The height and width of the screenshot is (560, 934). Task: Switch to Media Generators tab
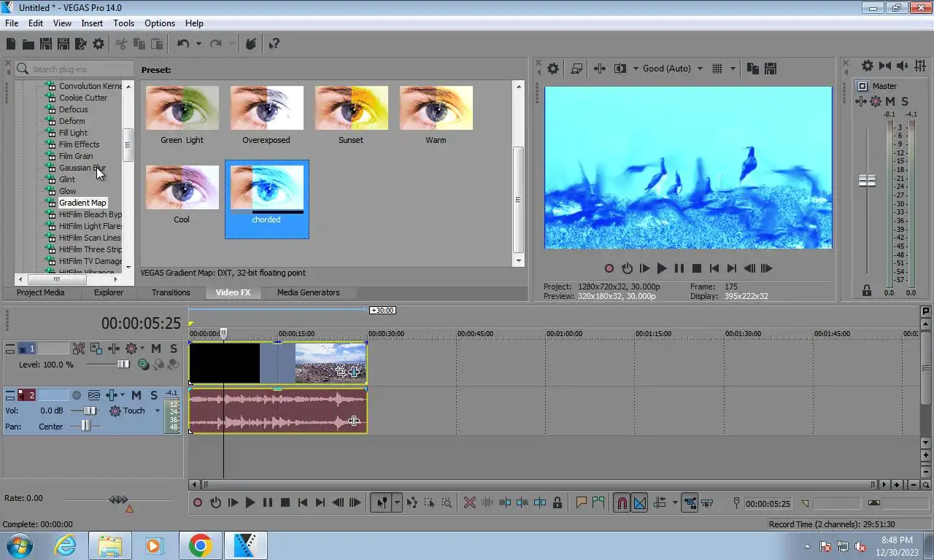click(308, 292)
